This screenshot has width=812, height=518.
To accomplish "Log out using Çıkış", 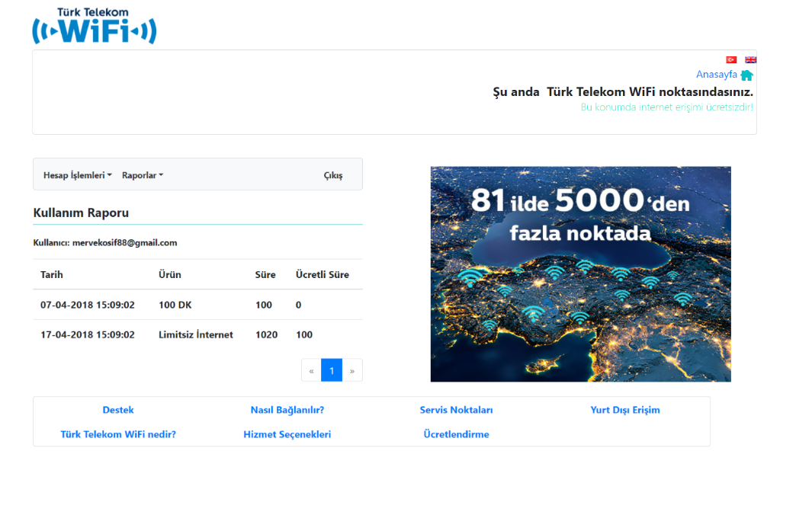I will point(333,175).
